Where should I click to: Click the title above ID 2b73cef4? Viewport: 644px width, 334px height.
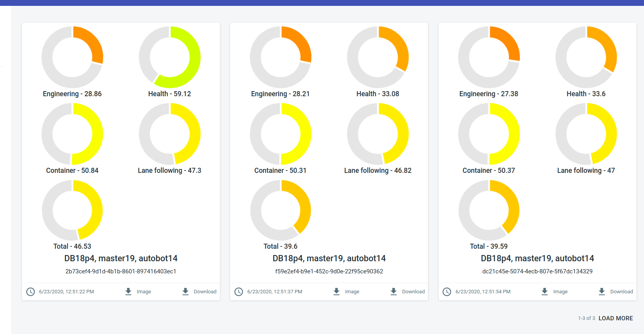pyautogui.click(x=121, y=259)
